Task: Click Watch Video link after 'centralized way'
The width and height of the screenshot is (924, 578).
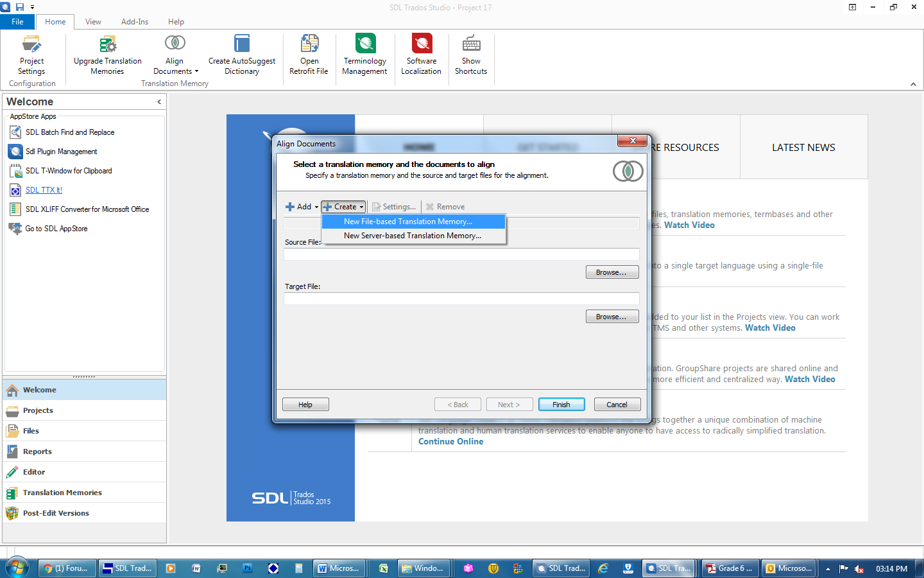Action: pyautogui.click(x=810, y=380)
